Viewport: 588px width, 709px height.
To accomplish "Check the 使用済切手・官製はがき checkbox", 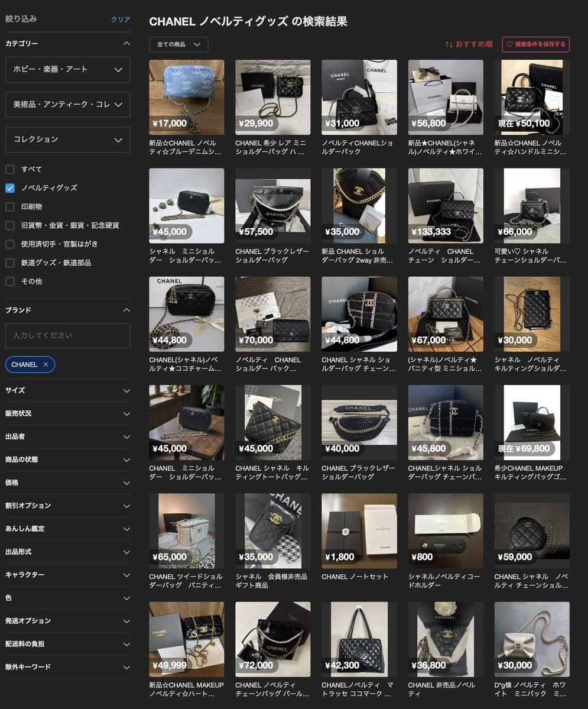I will [x=10, y=244].
